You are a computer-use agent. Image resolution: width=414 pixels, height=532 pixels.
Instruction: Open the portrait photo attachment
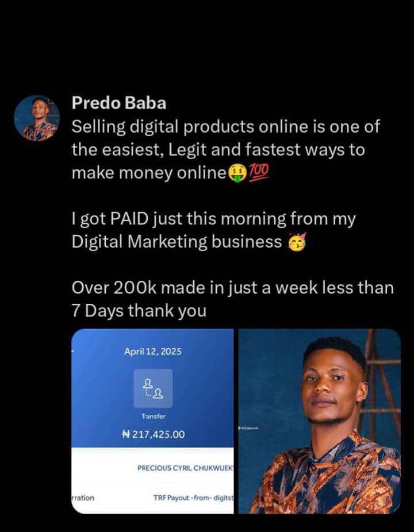point(320,421)
